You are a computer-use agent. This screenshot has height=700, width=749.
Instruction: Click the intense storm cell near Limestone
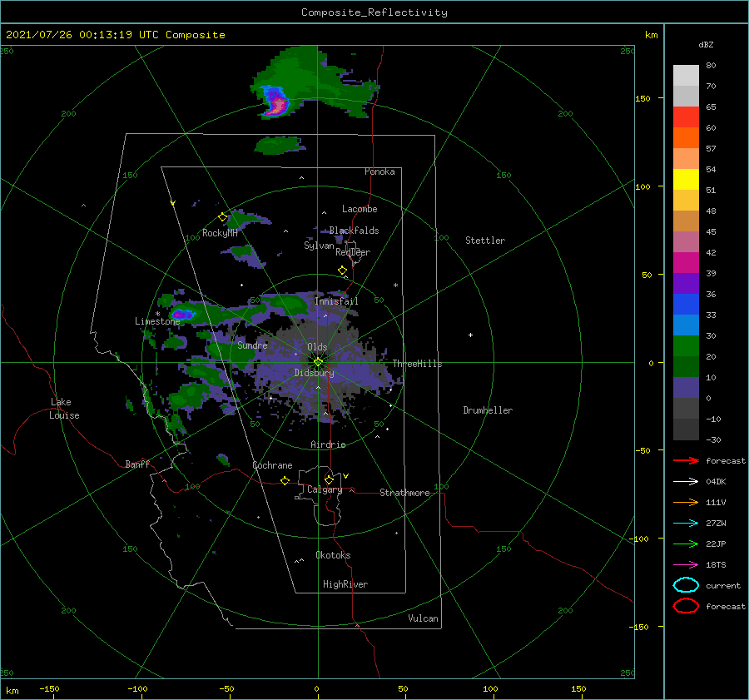(182, 315)
